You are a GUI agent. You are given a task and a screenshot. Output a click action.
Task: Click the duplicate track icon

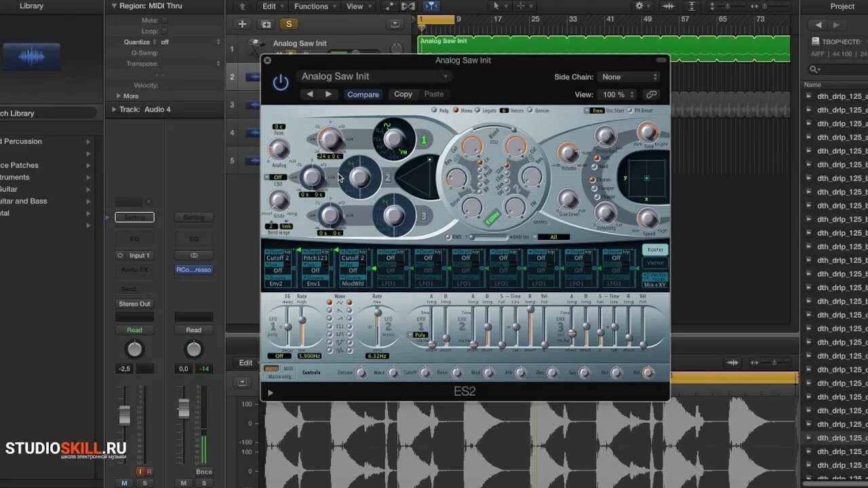(x=266, y=24)
